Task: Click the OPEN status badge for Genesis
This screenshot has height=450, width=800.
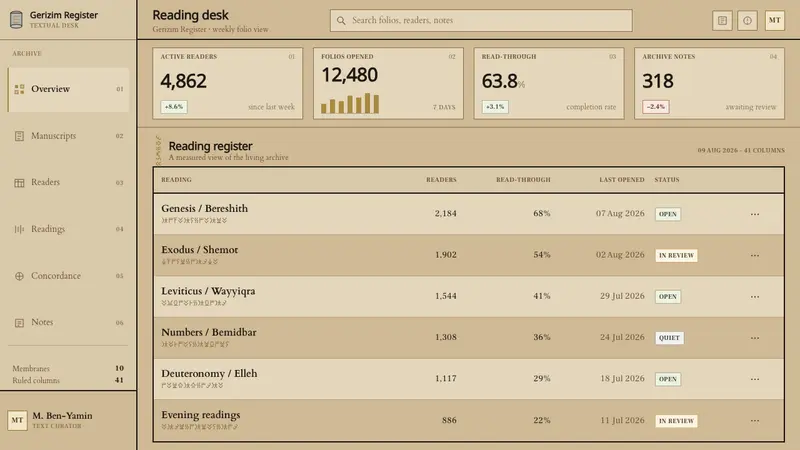Action: [668, 214]
